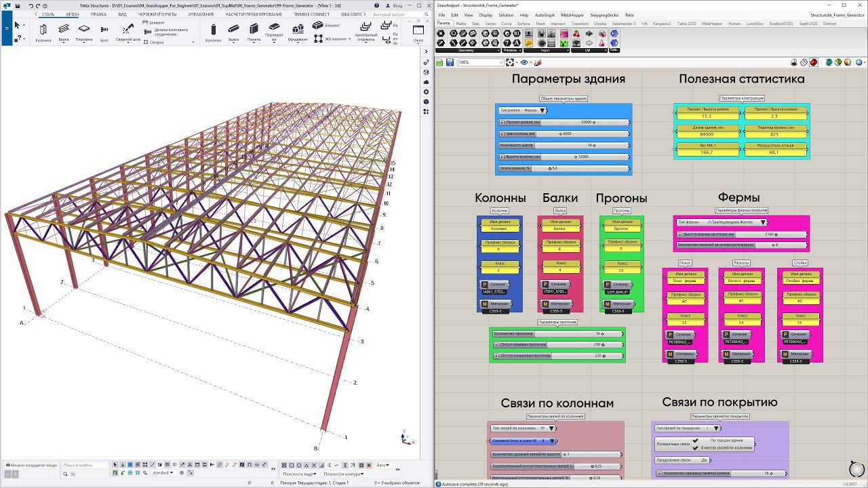
Task: Select the steel Колонна (column) tool
Action: (43, 30)
